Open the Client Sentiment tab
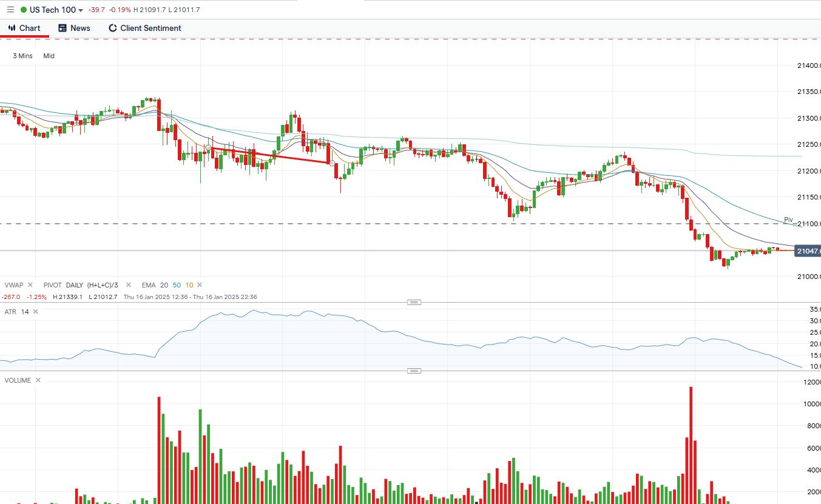821x504 pixels. point(144,28)
